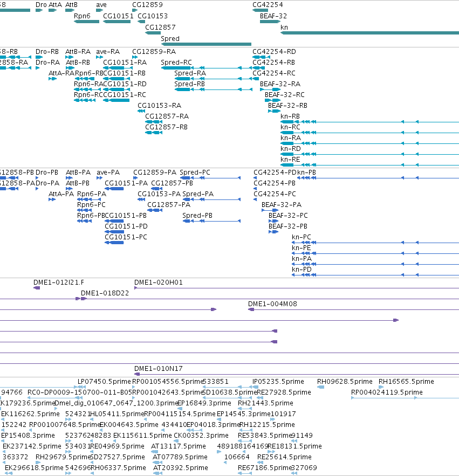
Task: Select the Spred-RA transcript label
Action: point(190,73)
